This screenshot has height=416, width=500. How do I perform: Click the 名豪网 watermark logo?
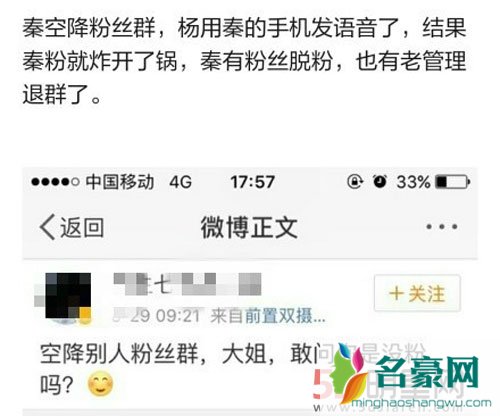coord(426,372)
